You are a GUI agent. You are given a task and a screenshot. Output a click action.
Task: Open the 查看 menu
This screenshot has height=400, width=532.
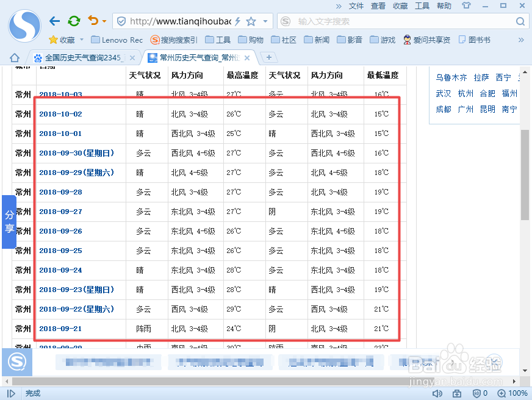pyautogui.click(x=378, y=6)
